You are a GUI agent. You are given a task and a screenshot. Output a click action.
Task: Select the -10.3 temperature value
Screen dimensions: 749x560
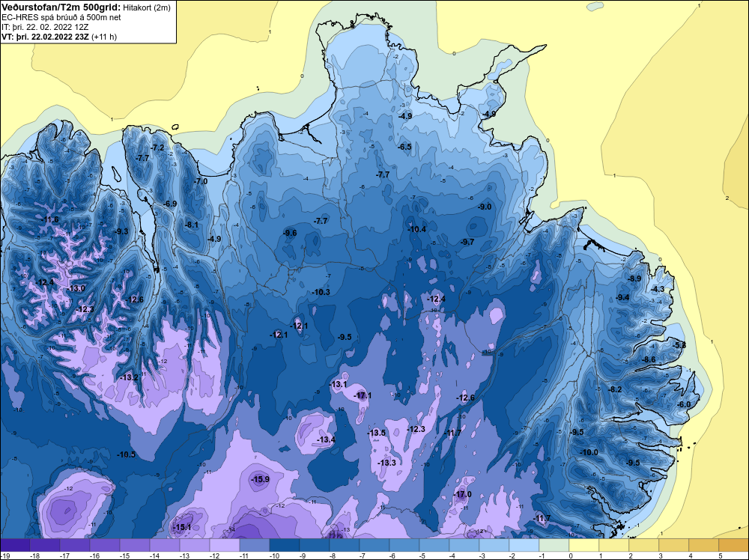pos(321,292)
